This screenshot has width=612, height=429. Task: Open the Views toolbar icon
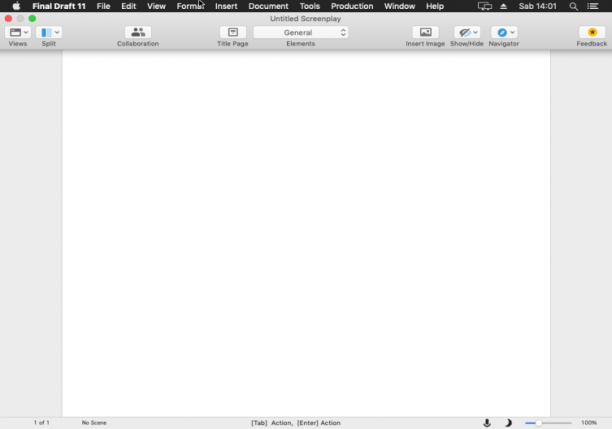pos(15,32)
